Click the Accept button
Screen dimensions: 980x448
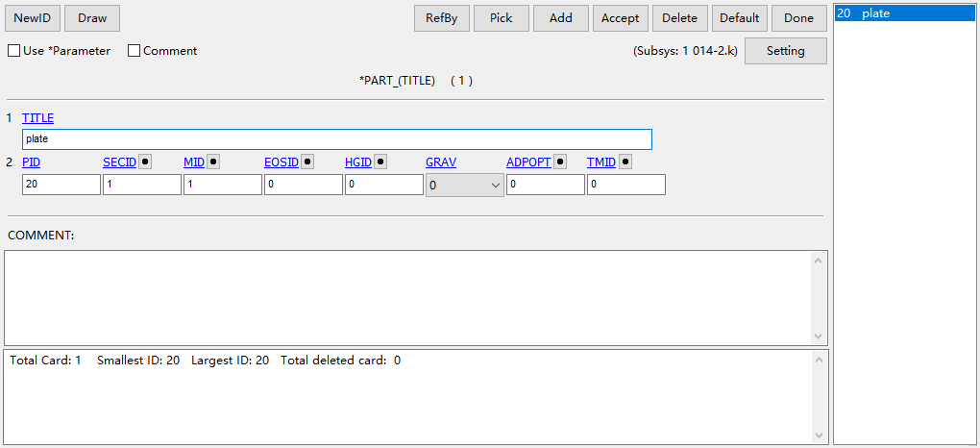point(620,18)
